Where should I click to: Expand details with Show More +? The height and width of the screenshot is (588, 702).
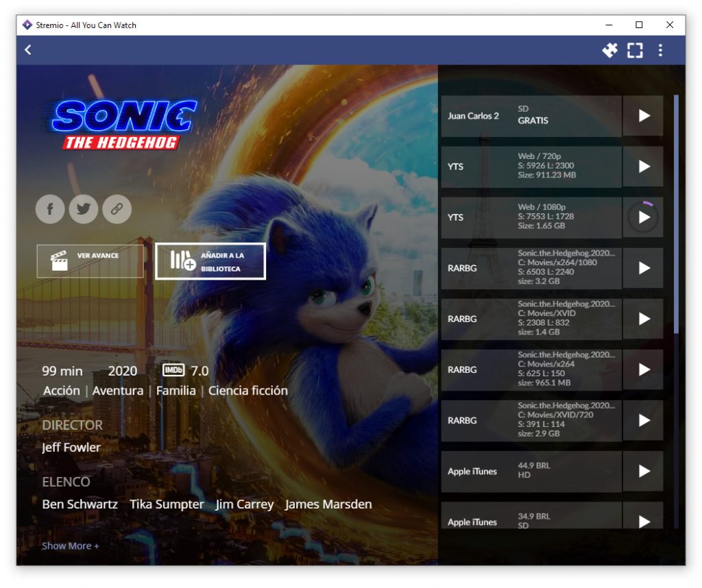(x=71, y=546)
